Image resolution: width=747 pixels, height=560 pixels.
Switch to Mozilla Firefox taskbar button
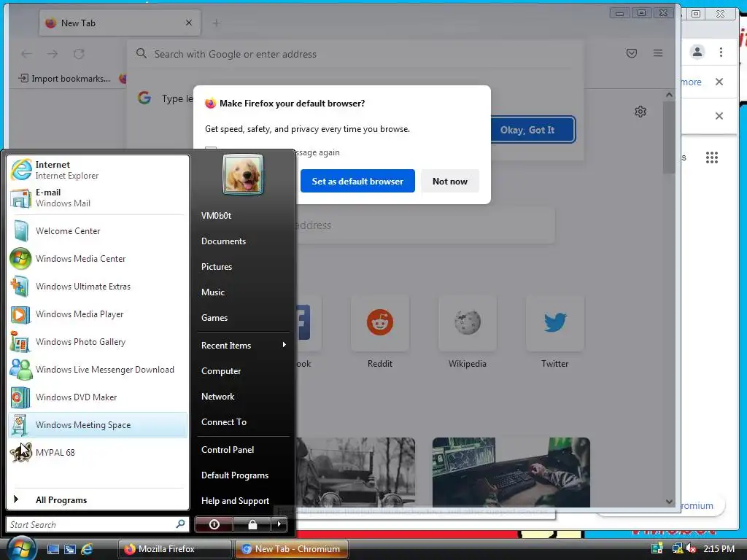coord(174,549)
